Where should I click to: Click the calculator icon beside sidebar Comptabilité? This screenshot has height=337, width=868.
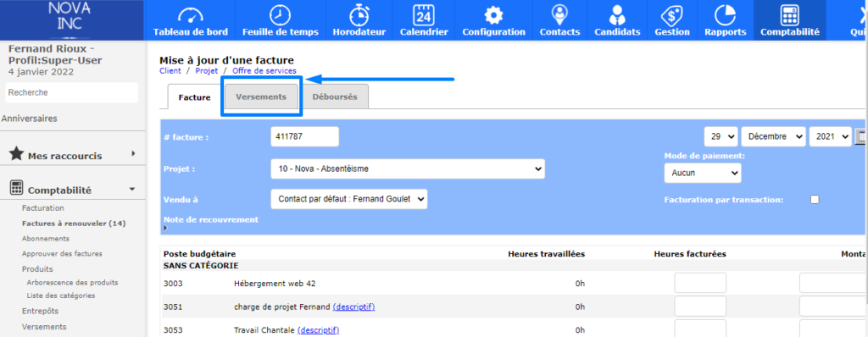pyautogui.click(x=17, y=188)
